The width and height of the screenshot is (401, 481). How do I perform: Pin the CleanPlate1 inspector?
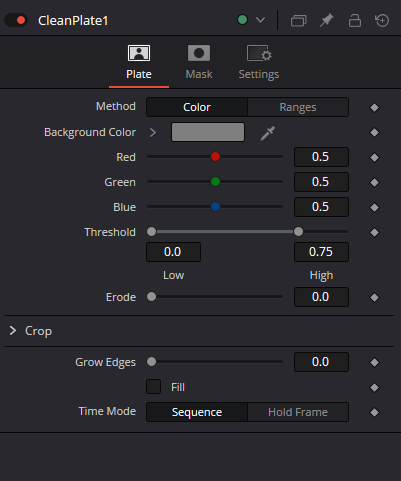[x=326, y=20]
